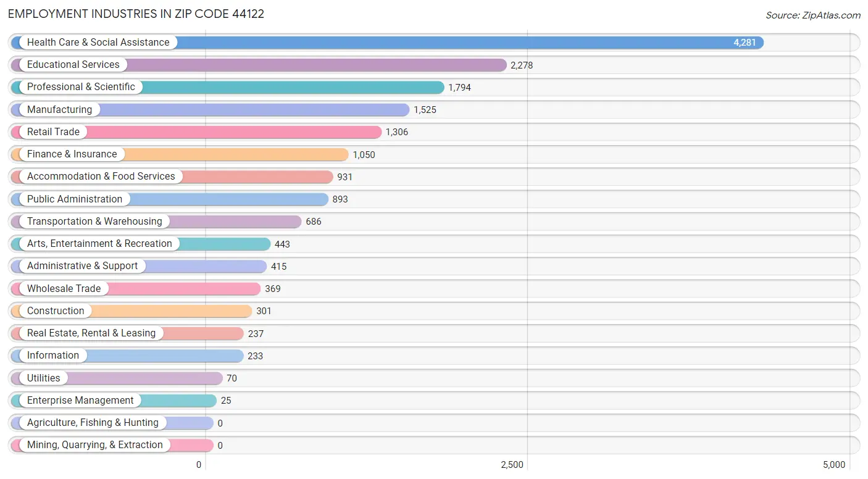Screen dimensions: 868x479
Task: Click the Construction label
Action: (x=56, y=310)
